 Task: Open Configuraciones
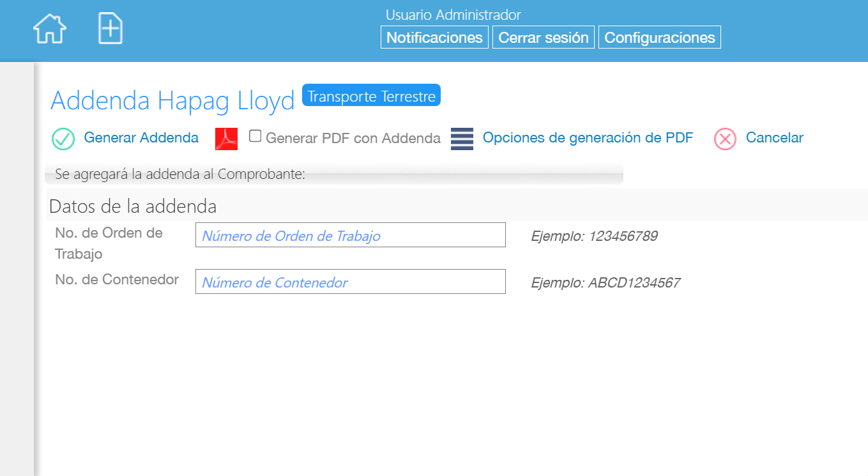tap(659, 37)
